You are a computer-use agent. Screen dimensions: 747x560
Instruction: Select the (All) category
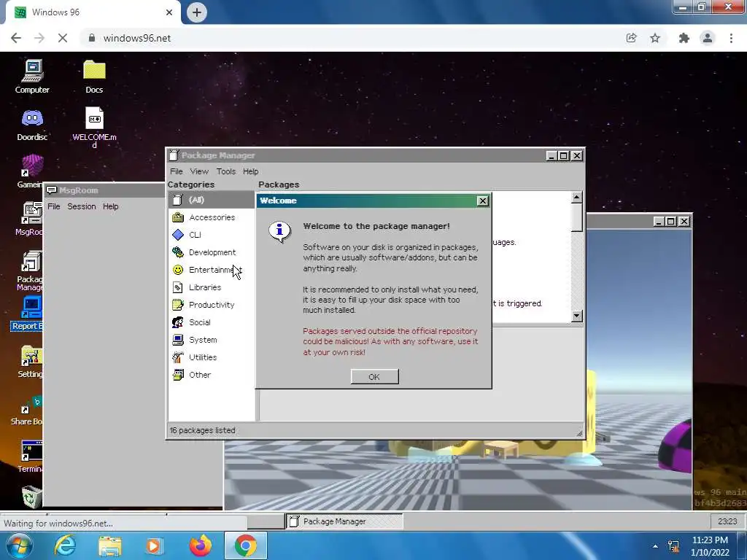pos(211,200)
